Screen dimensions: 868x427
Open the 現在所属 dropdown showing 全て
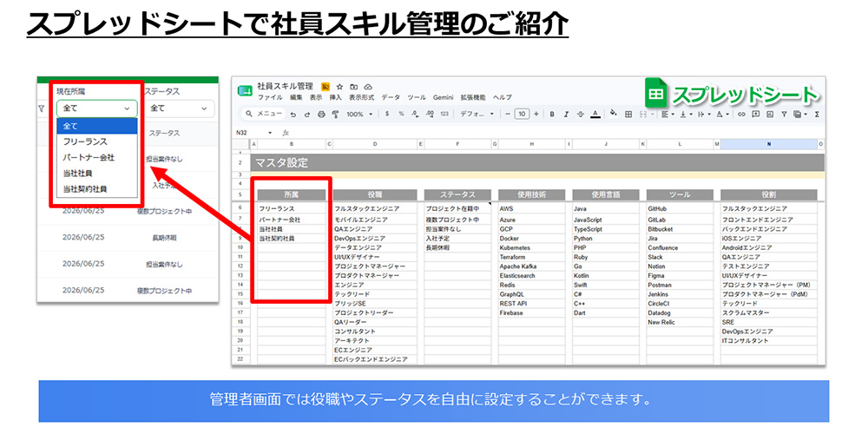96,108
